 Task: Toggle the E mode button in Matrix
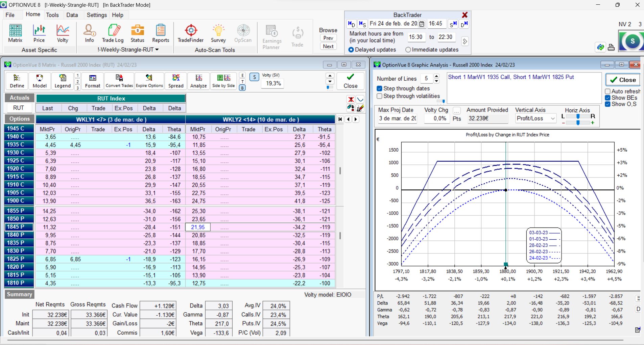click(242, 75)
